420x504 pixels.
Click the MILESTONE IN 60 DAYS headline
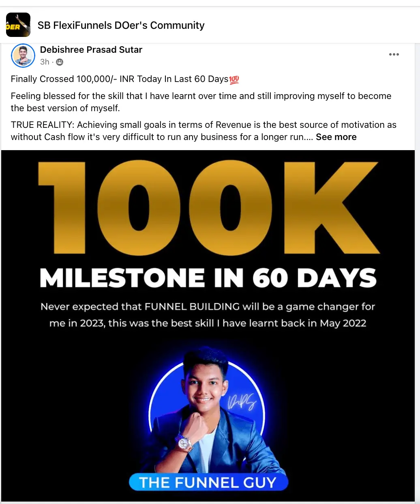tap(208, 278)
